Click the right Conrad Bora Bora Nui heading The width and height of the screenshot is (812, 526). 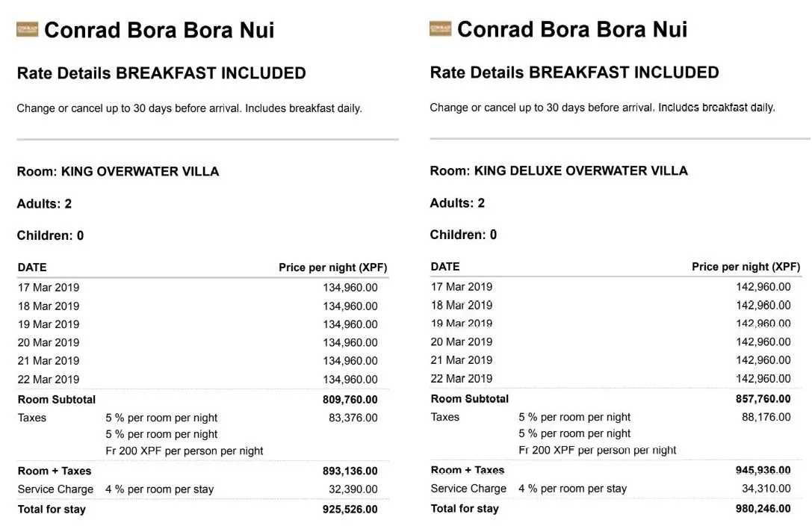572,29
